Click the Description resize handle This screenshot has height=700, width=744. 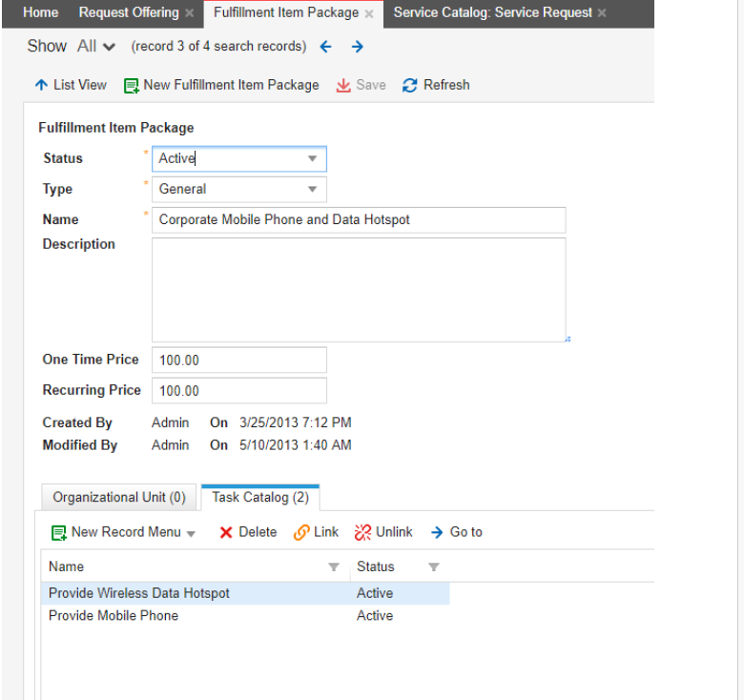tap(568, 340)
